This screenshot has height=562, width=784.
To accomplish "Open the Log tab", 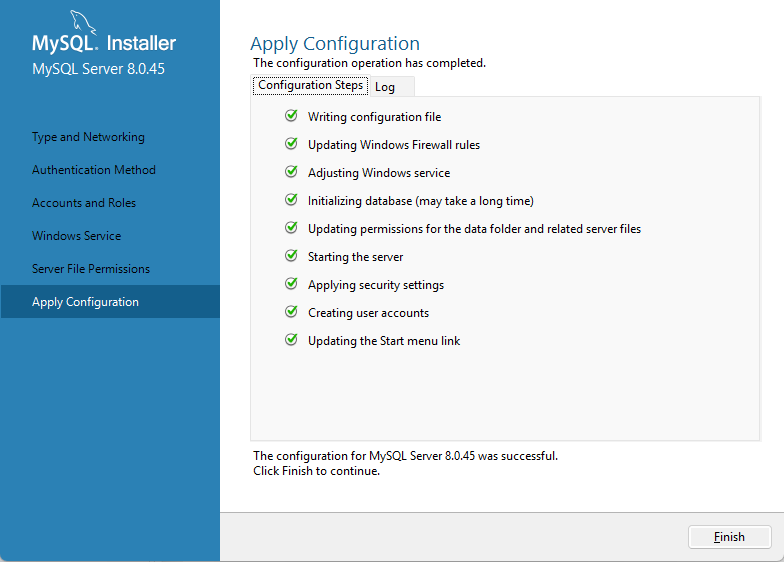I will pos(392,87).
